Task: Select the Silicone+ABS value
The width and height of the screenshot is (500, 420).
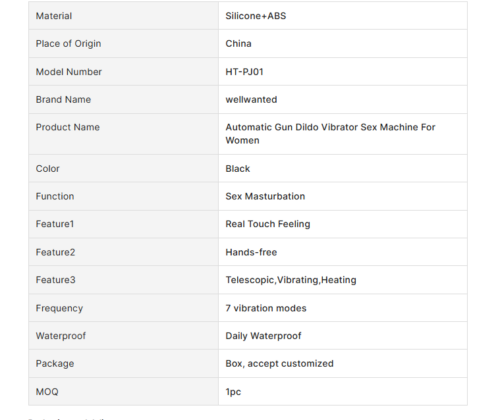Action: [256, 16]
